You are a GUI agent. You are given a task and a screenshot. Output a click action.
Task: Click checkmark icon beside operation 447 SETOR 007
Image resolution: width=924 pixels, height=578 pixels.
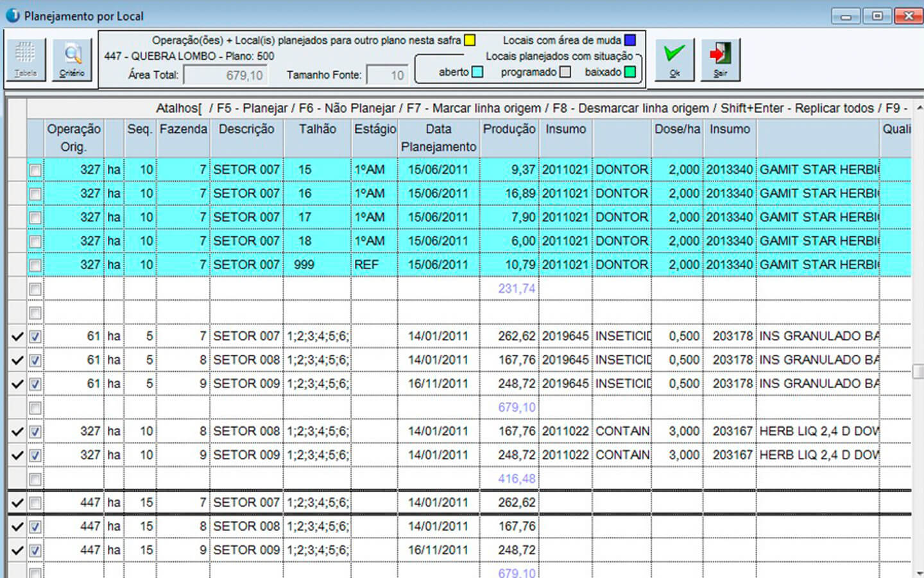tap(17, 503)
